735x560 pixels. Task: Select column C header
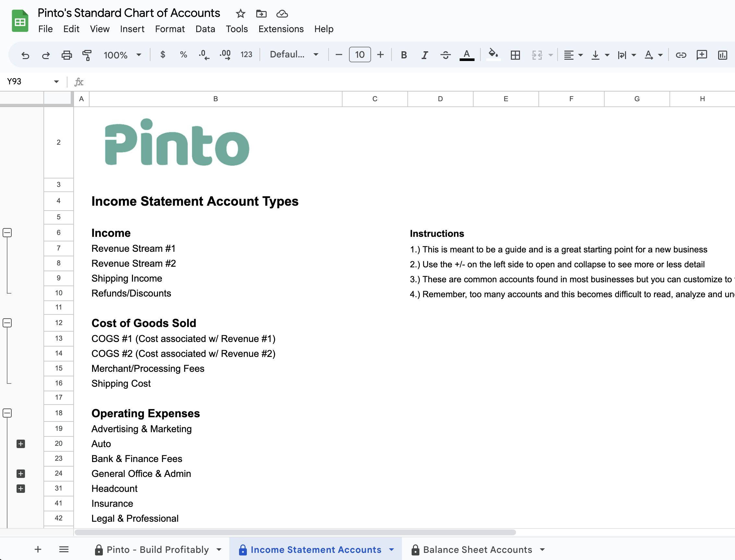pos(375,99)
